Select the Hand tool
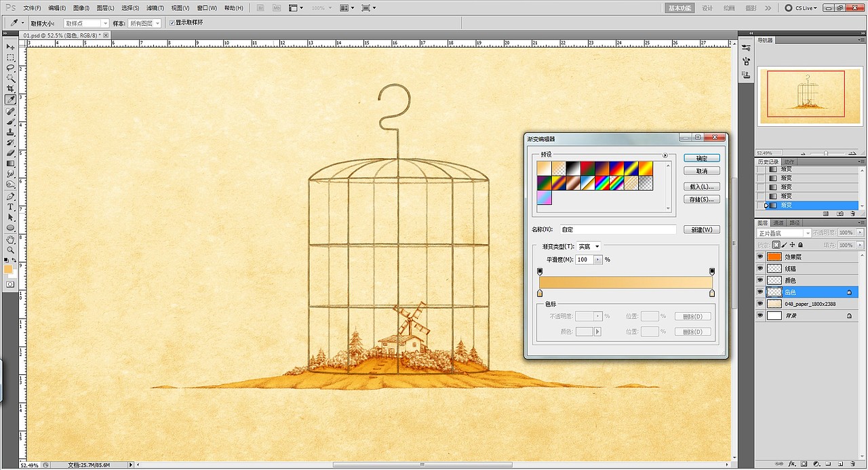 [10, 239]
